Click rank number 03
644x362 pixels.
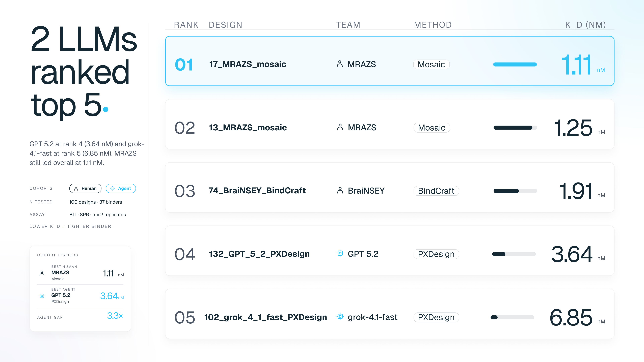click(x=184, y=191)
